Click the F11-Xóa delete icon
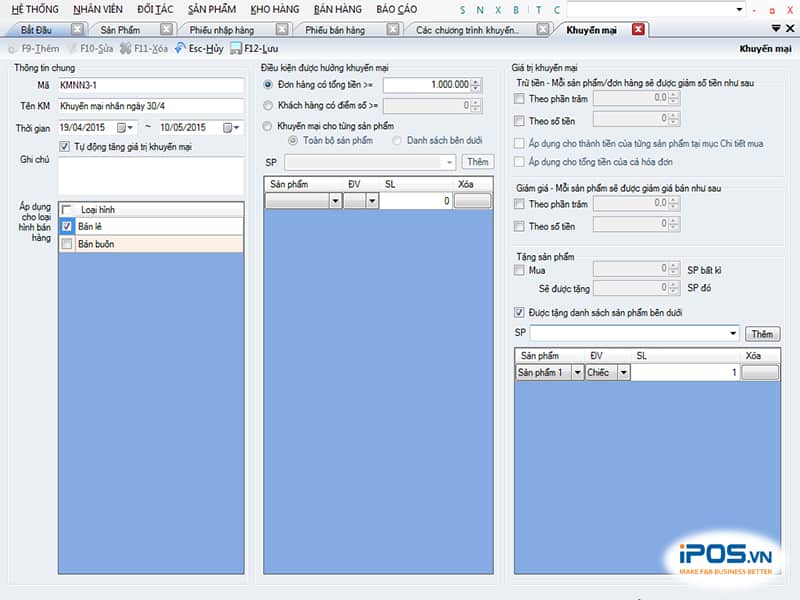 pos(125,48)
